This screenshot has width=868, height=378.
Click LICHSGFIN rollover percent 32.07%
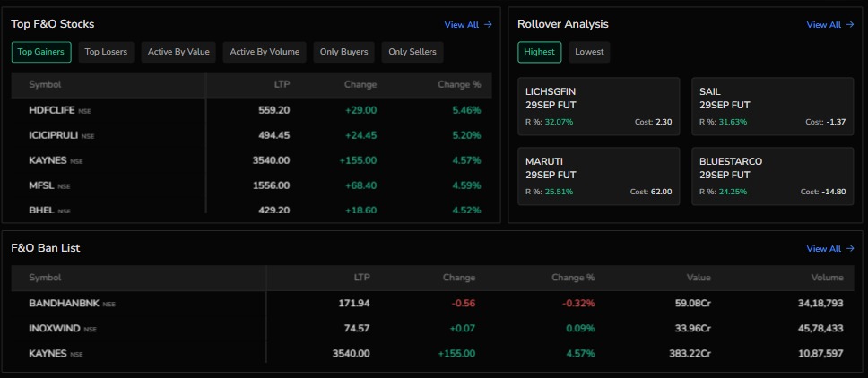[x=558, y=122]
